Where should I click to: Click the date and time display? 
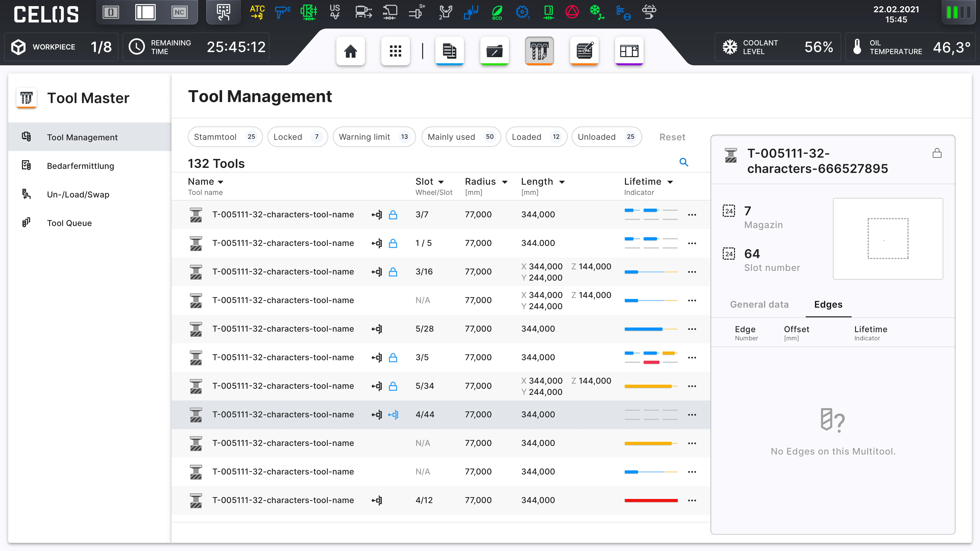coord(896,14)
